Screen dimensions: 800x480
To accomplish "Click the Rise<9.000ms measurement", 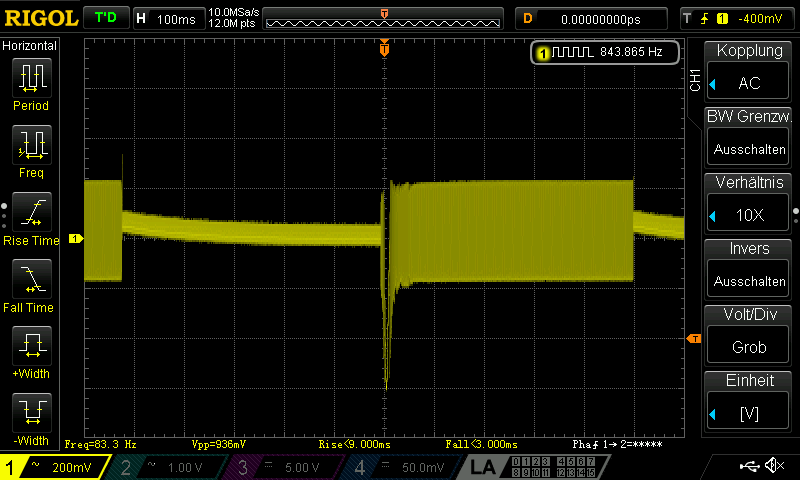I will [x=355, y=444].
